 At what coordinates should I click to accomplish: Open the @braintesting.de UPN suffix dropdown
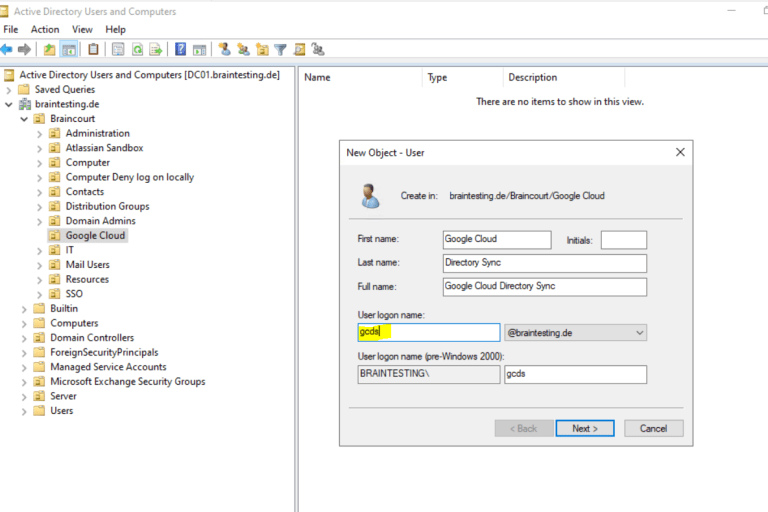[575, 333]
